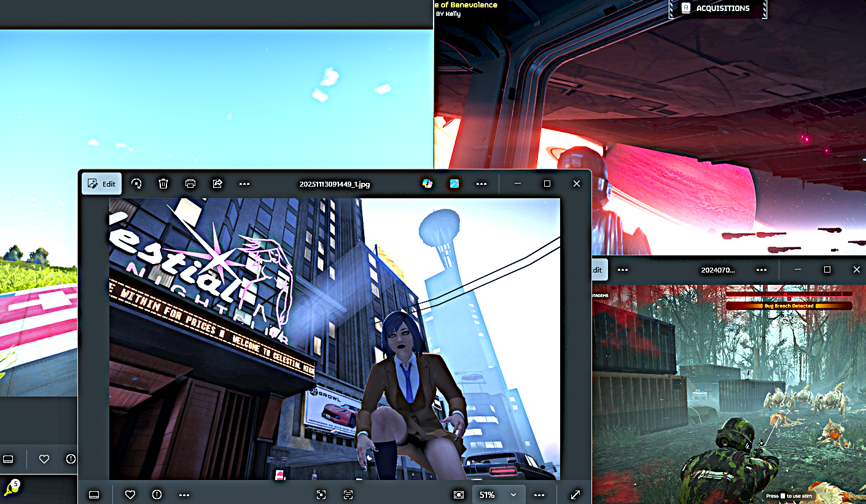Click the fit-to-window icon left of 51%

(459, 494)
